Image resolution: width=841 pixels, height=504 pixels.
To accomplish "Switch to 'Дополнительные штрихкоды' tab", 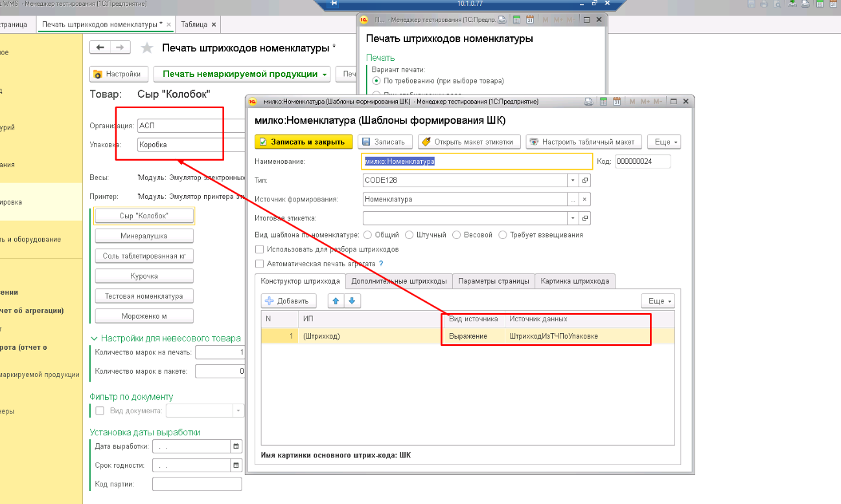I will 398,281.
